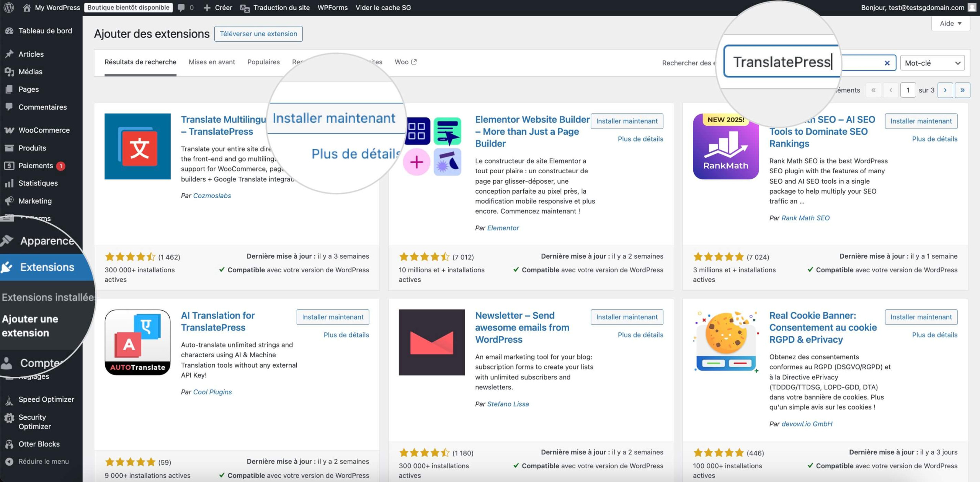
Task: Click the Real Cookie Banner cookie thumbnail
Action: tap(726, 342)
